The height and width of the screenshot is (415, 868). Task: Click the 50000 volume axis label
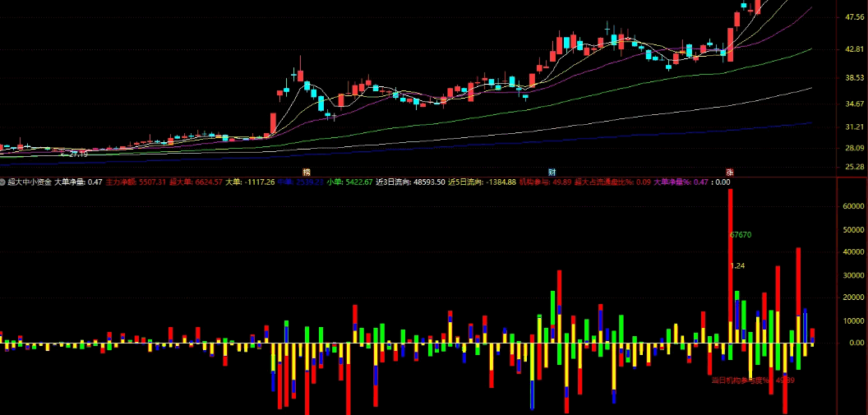tap(853, 229)
